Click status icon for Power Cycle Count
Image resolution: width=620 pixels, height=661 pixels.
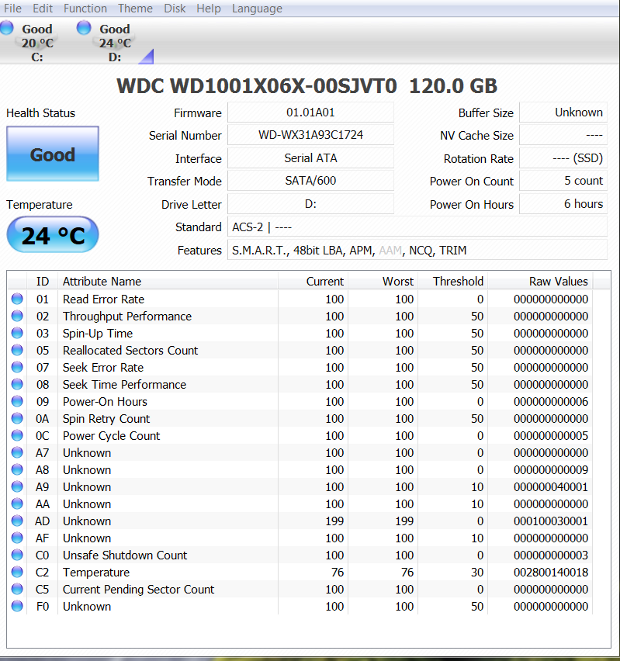click(17, 436)
